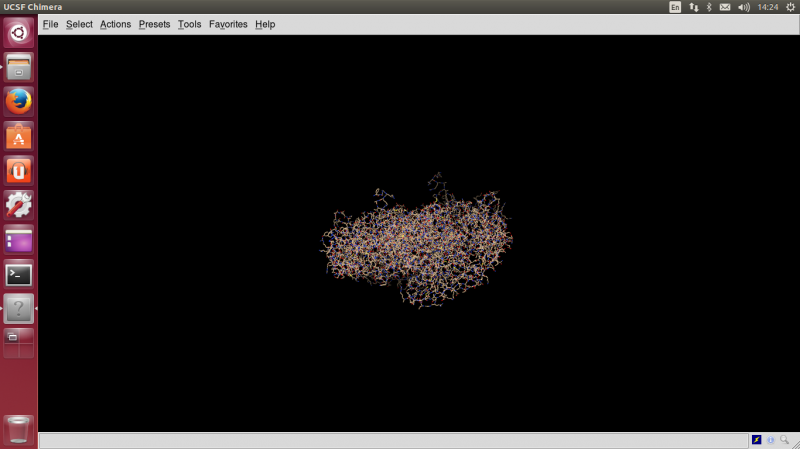800x449 pixels.
Task: Open the system session gear menu
Action: click(790, 7)
